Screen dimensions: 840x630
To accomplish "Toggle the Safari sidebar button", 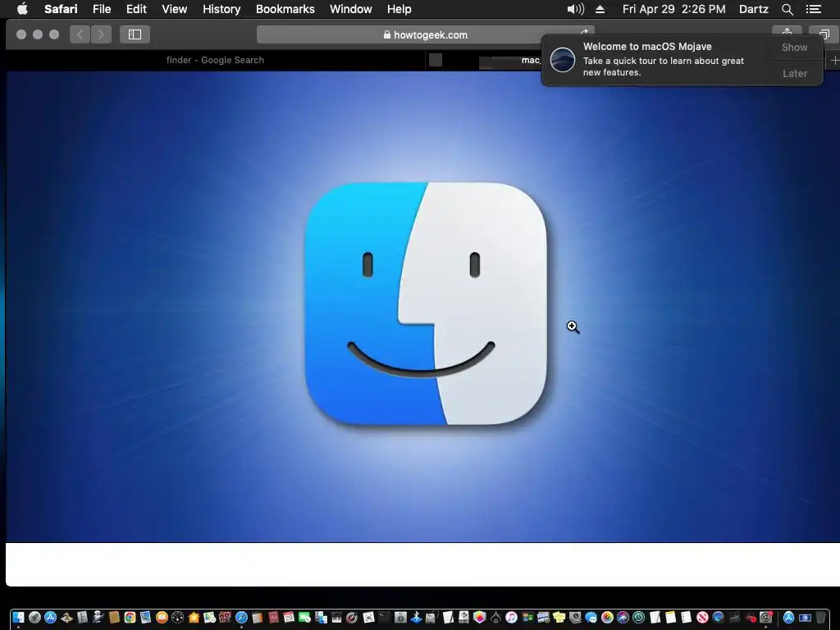I will (135, 34).
